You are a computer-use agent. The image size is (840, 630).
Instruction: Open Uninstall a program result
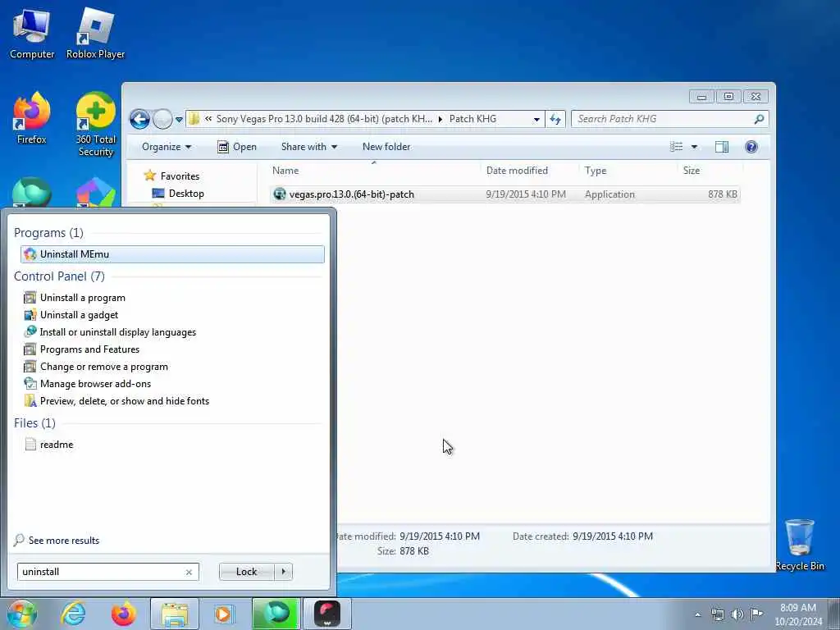coord(83,298)
